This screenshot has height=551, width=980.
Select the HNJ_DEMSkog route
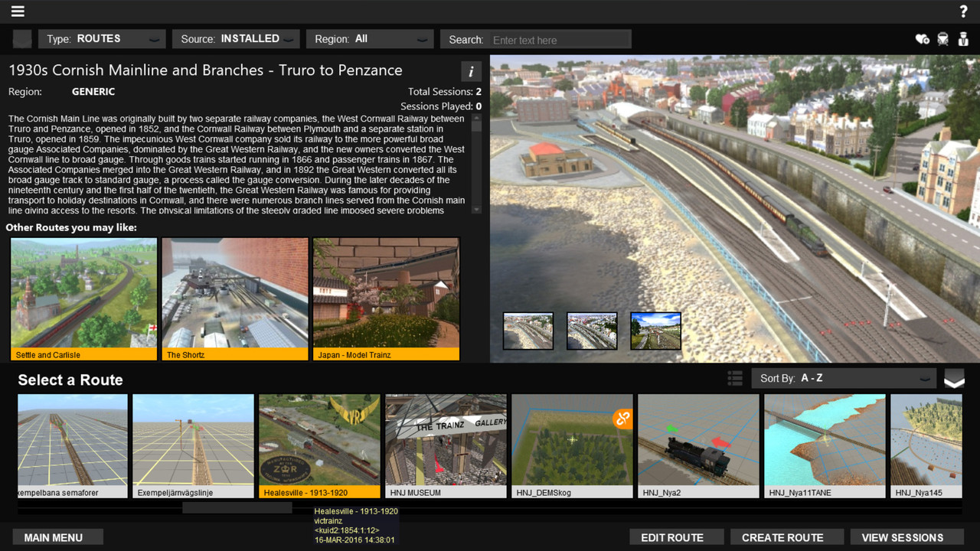pyautogui.click(x=572, y=446)
